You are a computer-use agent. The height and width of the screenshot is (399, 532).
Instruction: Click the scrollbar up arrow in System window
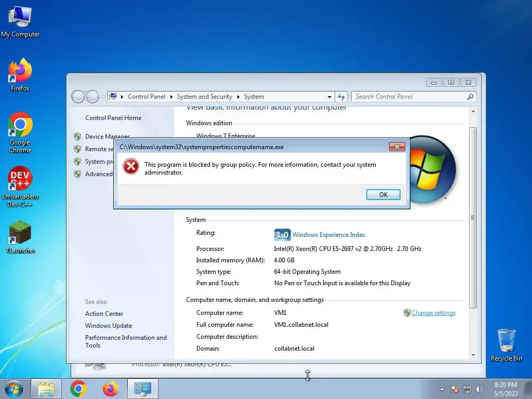coord(473,111)
